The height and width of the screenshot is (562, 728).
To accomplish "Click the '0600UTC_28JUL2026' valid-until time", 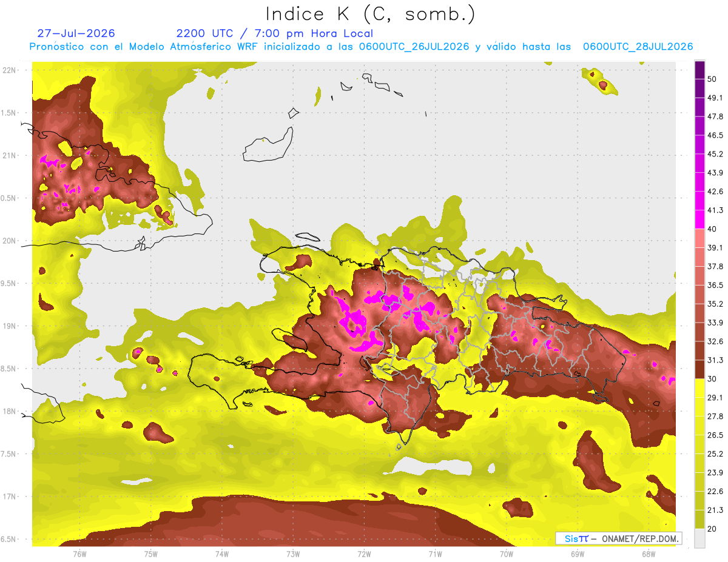I will coord(638,47).
